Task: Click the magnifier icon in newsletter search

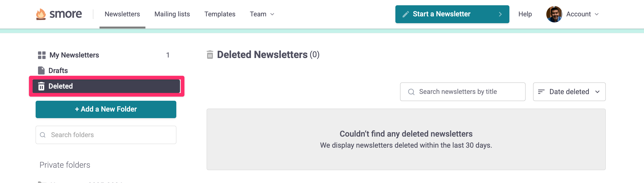Action: 411,92
